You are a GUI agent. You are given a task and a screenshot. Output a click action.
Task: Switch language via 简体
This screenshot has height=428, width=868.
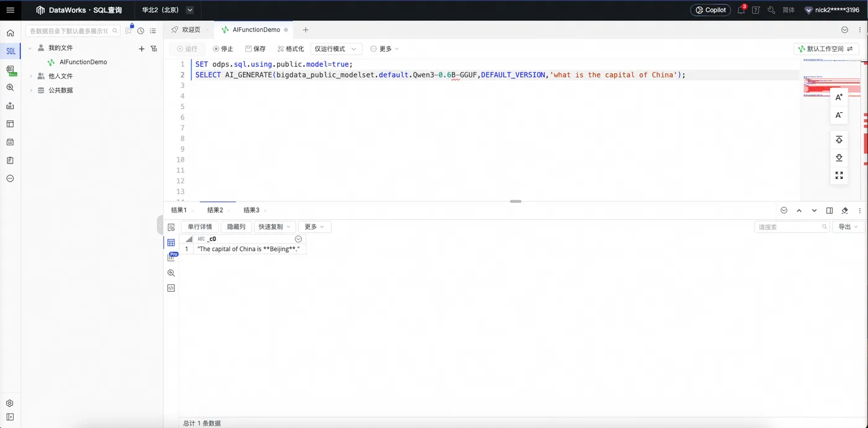[x=789, y=10]
